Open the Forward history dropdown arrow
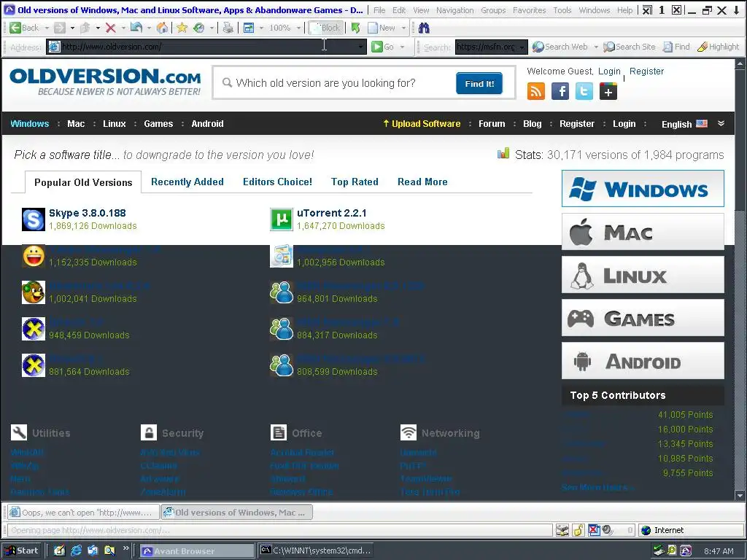Screen dimensions: 747x560 click(72, 28)
